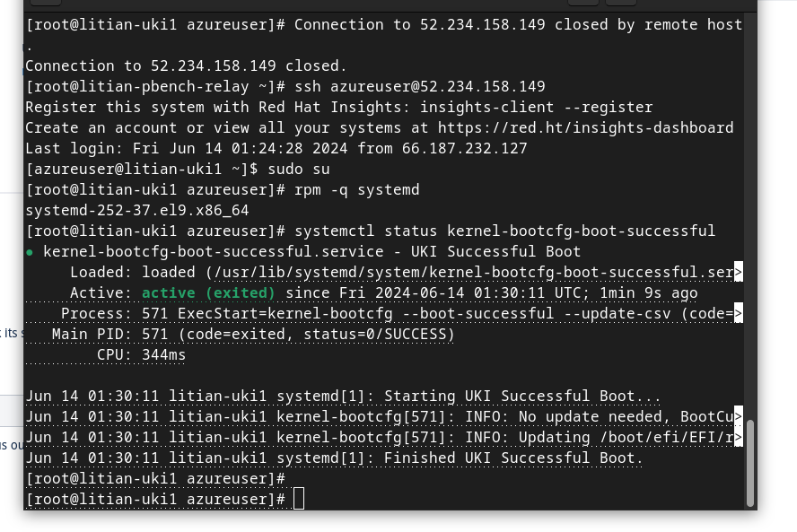Click the "systemctl status" command line
This screenshot has height=532, width=797.
point(504,231)
